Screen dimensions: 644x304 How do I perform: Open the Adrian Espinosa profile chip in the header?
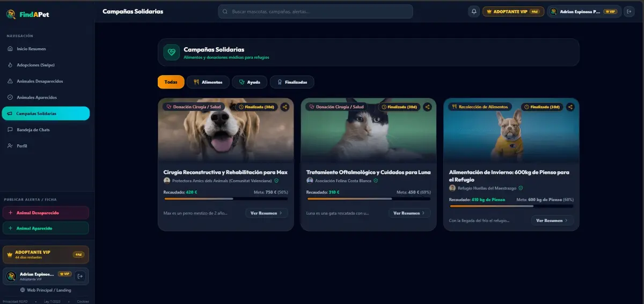(x=584, y=11)
